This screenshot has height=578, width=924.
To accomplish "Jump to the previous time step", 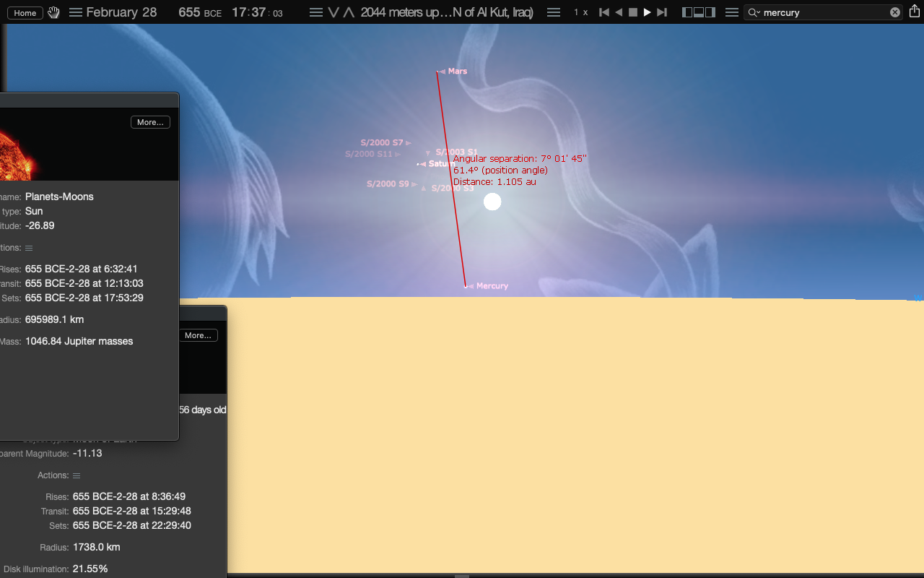I will (604, 12).
